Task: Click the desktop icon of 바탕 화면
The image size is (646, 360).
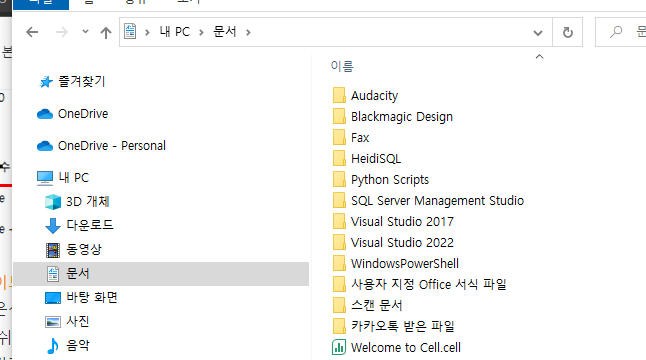Action: [x=53, y=298]
